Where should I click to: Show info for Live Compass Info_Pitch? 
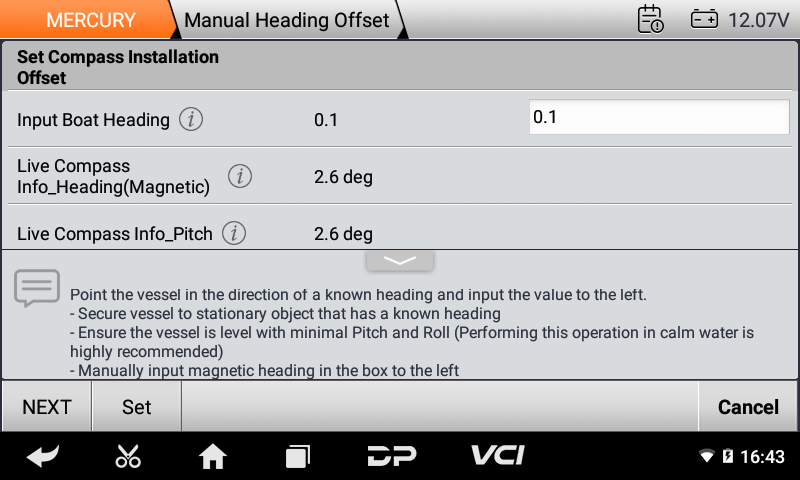(x=234, y=234)
